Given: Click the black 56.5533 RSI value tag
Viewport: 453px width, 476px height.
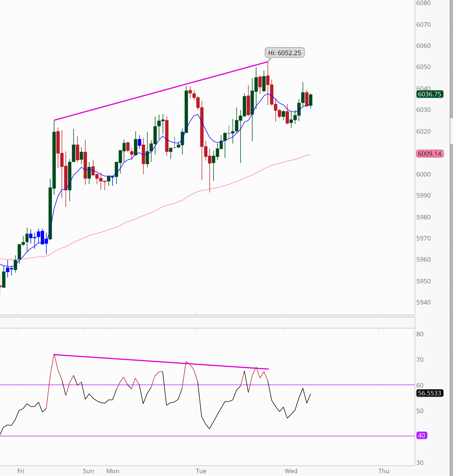Looking at the screenshot, I should point(430,393).
